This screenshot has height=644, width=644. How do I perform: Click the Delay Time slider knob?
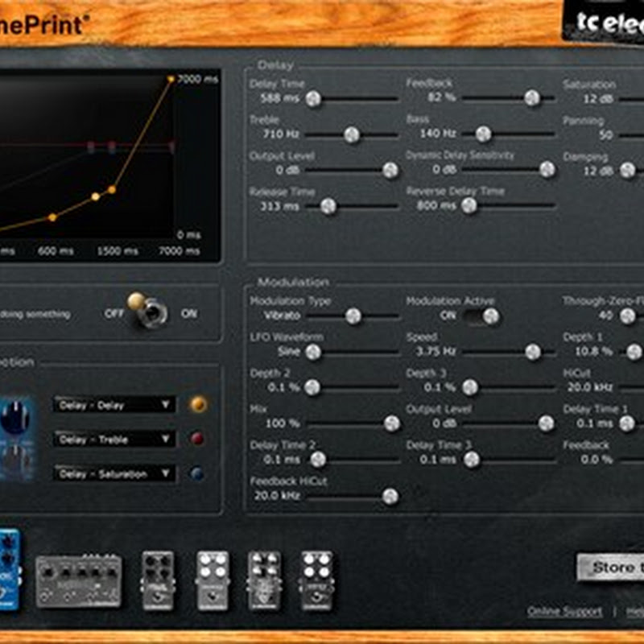313,98
